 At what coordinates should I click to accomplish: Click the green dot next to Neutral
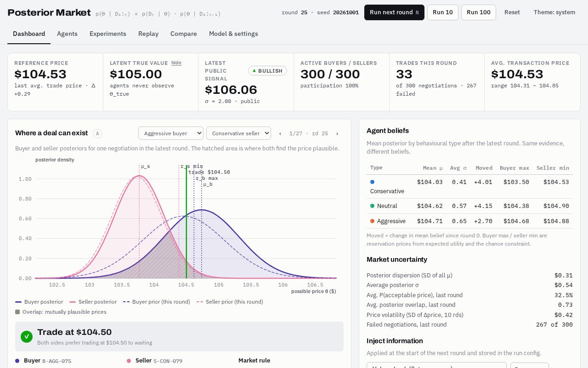tap(372, 206)
